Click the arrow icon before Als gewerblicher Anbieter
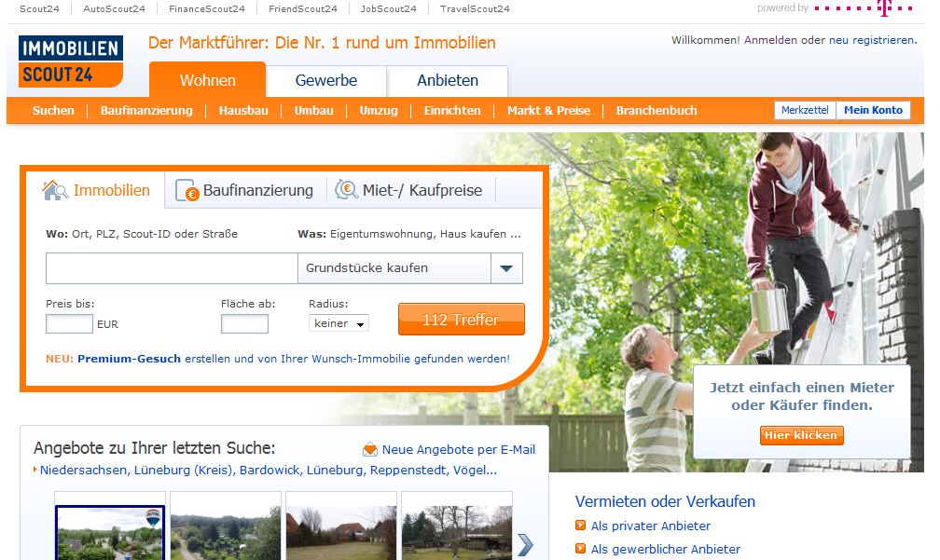This screenshot has height=560, width=940. click(x=580, y=548)
